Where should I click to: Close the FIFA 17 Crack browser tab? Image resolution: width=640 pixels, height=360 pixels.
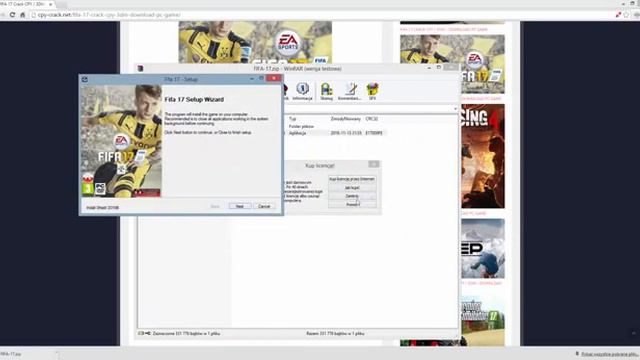(50, 4)
